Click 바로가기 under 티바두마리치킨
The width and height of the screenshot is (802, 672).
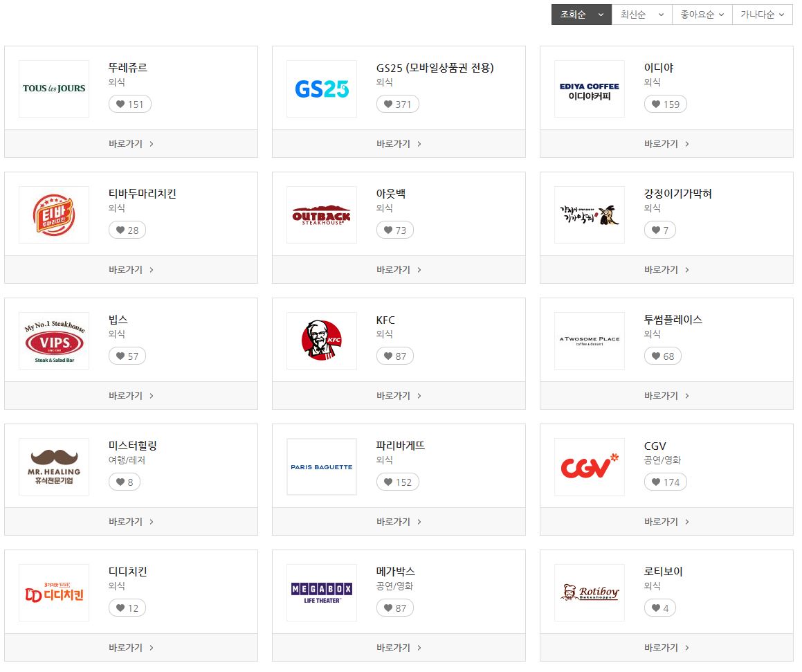click(131, 269)
